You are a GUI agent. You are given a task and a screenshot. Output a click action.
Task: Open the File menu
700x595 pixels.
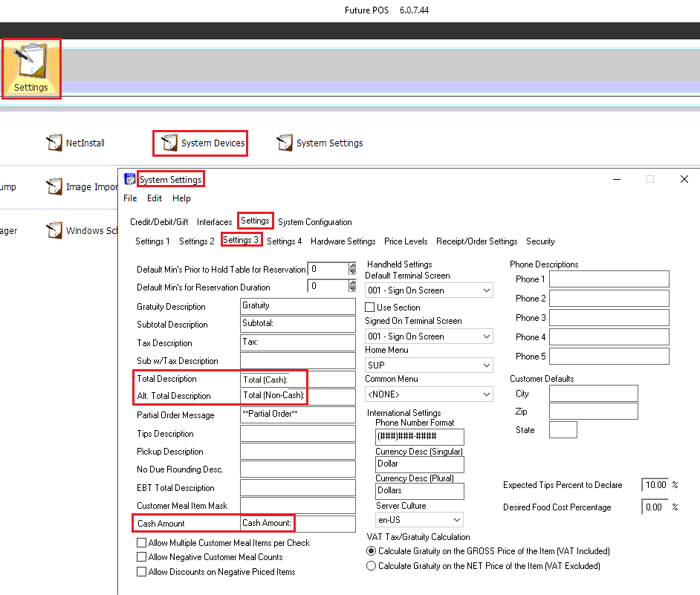130,198
